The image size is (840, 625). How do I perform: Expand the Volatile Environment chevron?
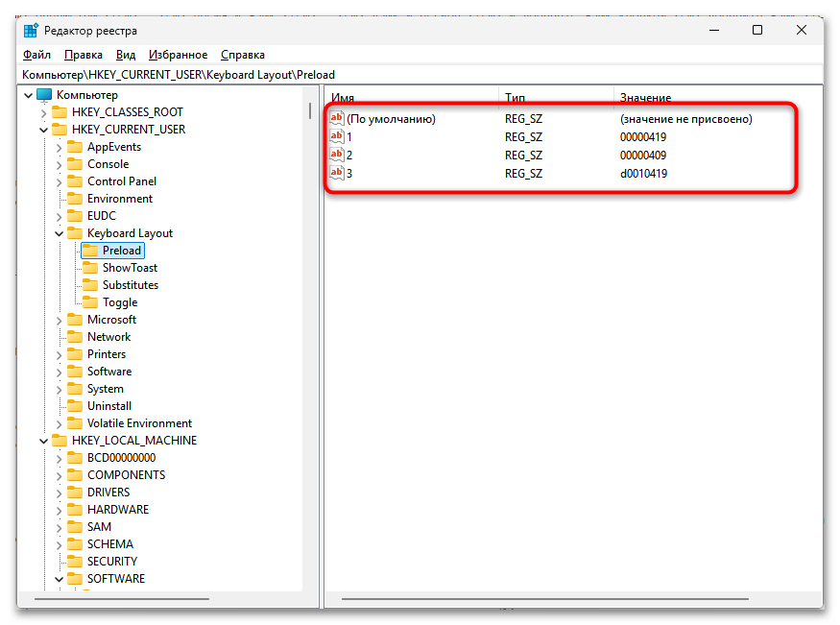tap(60, 424)
